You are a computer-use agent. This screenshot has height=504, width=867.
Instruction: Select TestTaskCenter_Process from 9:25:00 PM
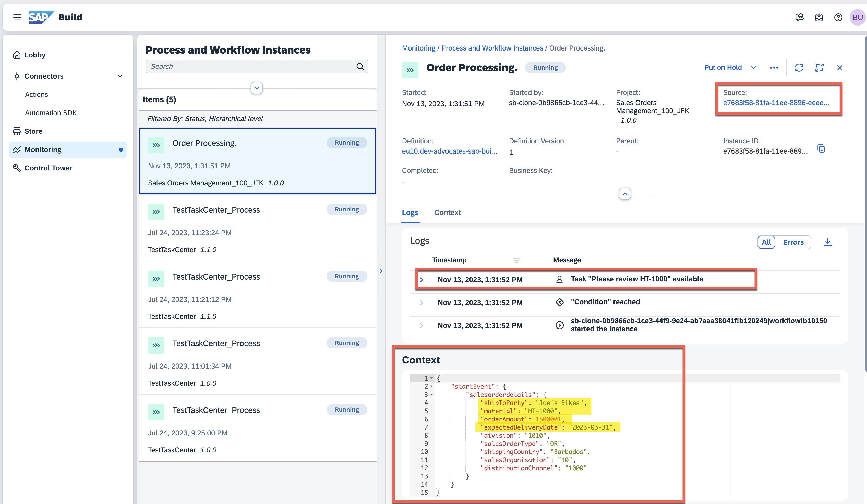click(x=257, y=428)
